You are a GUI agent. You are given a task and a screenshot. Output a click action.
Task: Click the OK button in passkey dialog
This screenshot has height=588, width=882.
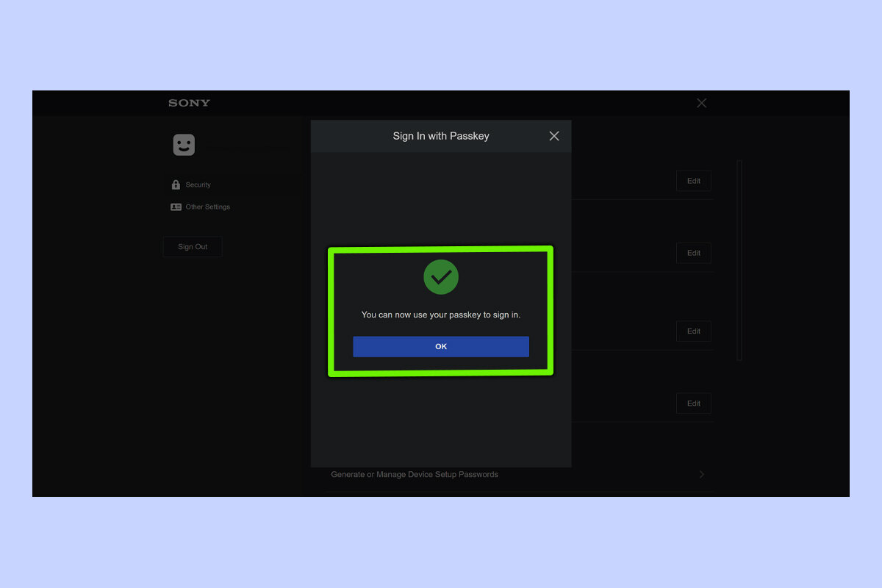[x=441, y=347]
